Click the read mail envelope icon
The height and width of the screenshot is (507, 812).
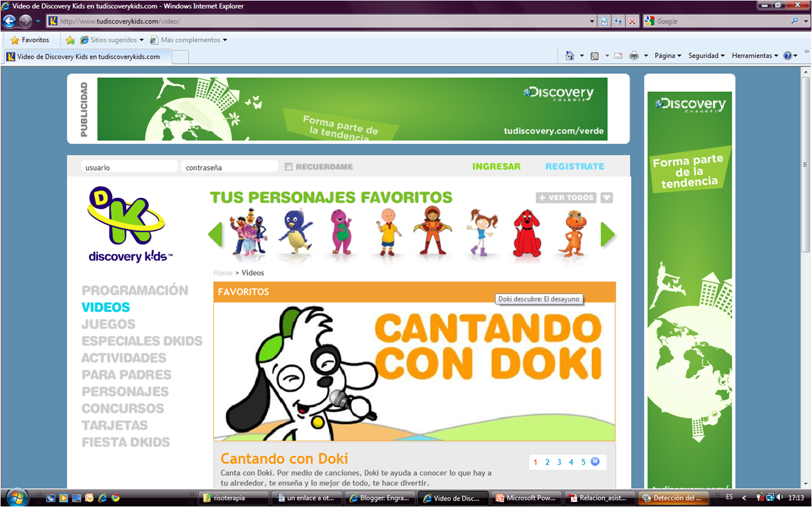[x=618, y=56]
